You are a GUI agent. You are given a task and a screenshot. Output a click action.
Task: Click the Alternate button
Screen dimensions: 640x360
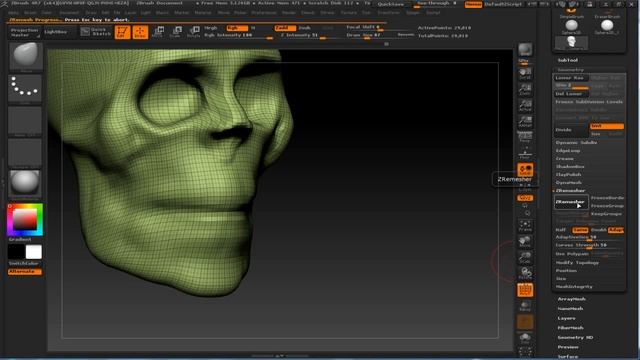[24, 271]
